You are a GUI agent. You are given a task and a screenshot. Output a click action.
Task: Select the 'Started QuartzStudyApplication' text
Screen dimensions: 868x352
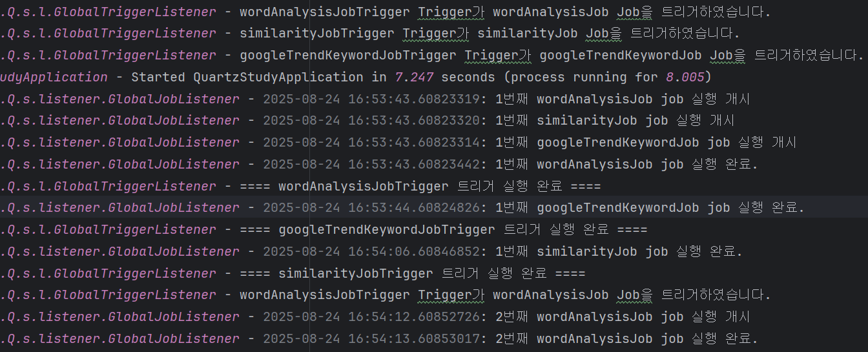pyautogui.click(x=247, y=77)
